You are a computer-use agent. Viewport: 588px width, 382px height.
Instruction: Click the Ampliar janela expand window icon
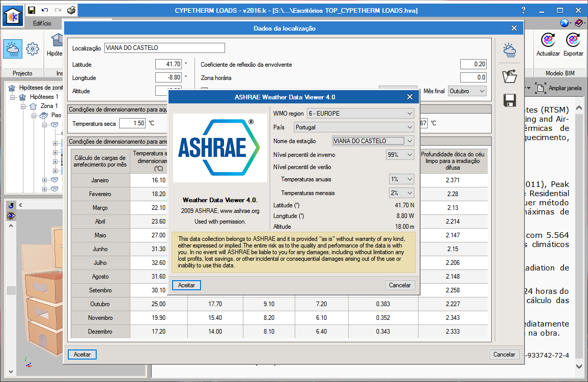pos(540,88)
